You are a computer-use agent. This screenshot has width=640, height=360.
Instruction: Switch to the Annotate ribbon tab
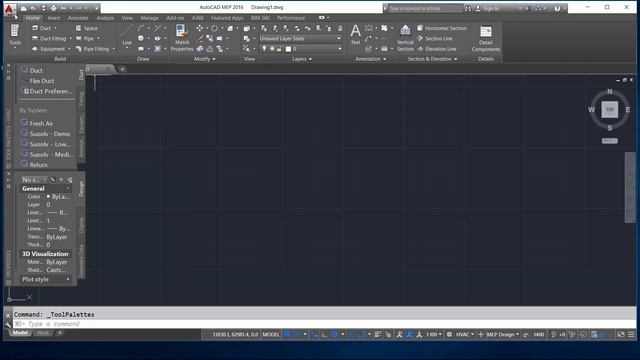pyautogui.click(x=78, y=18)
